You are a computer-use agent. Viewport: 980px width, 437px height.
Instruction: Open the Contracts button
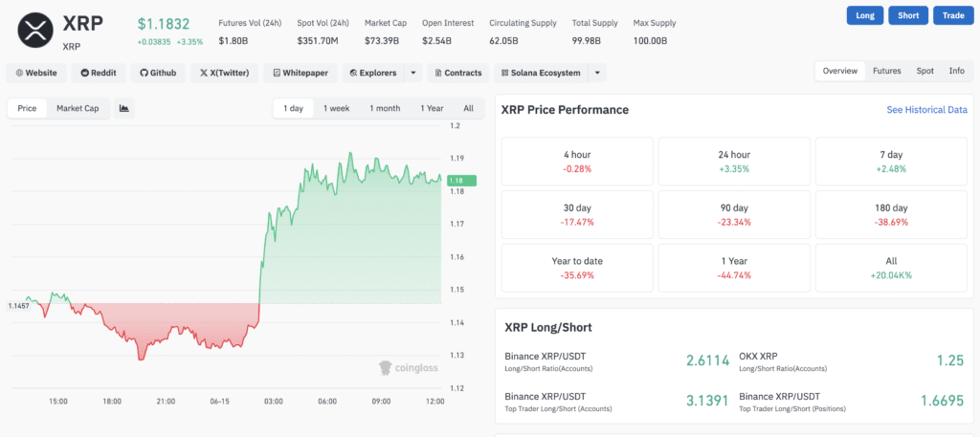pos(458,73)
